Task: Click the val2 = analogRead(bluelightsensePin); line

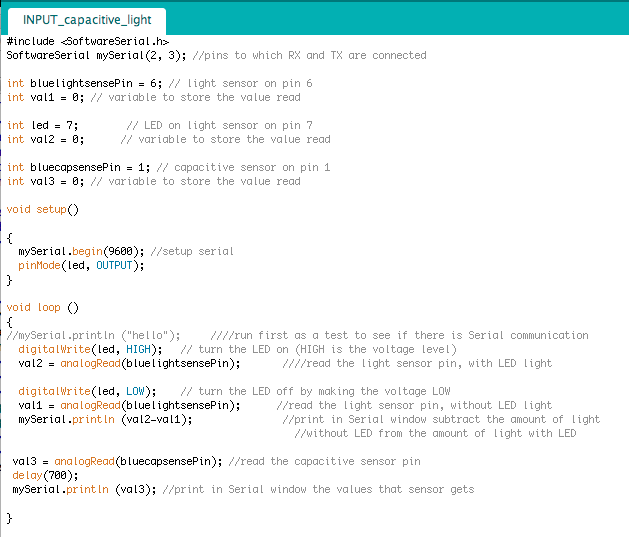Action: click(x=129, y=363)
